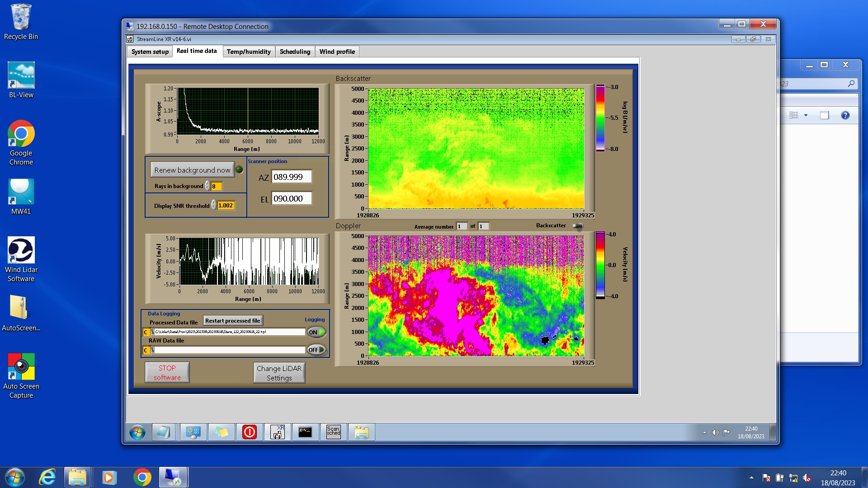Toggle RAW Data file OFF switch
Screen dimensions: 868x488
[316, 350]
